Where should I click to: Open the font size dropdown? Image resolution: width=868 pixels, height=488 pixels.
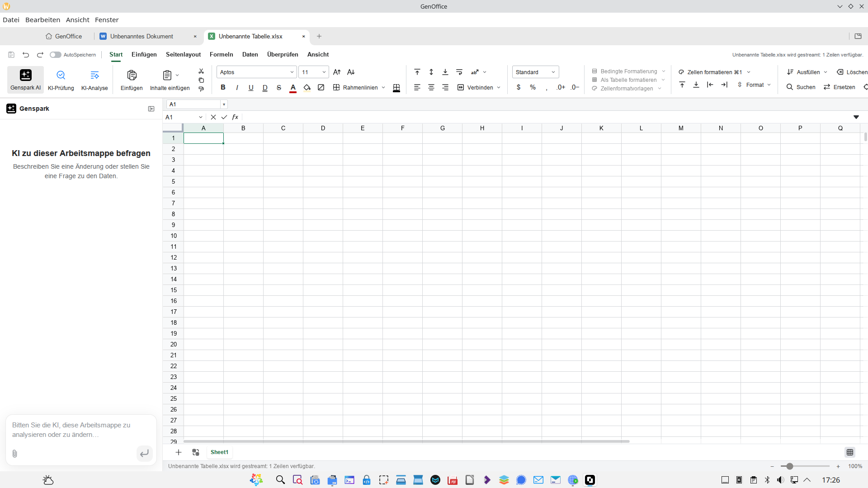click(x=314, y=72)
